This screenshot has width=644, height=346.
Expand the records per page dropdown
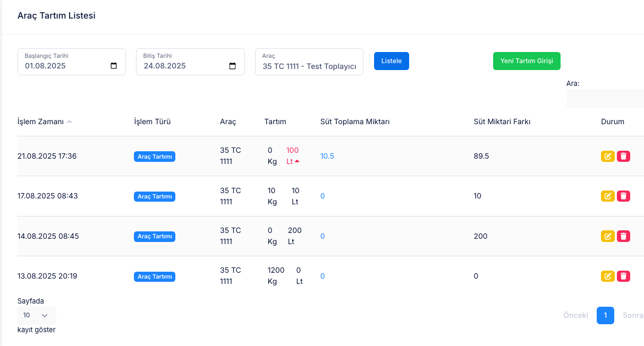(x=37, y=315)
